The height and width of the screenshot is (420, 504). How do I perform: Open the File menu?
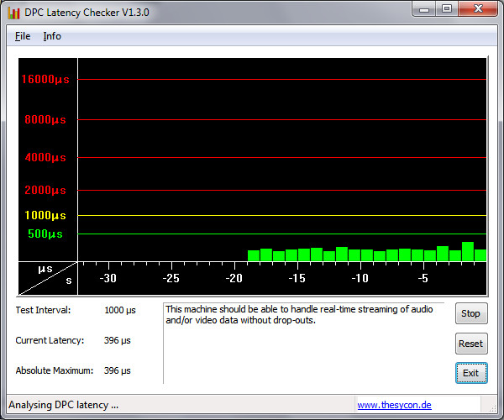click(23, 36)
